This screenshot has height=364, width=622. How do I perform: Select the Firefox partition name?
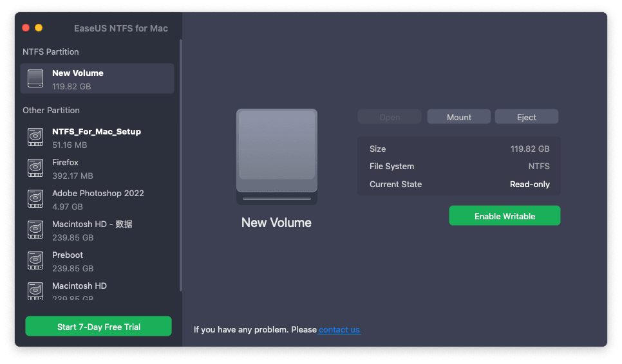click(x=65, y=163)
